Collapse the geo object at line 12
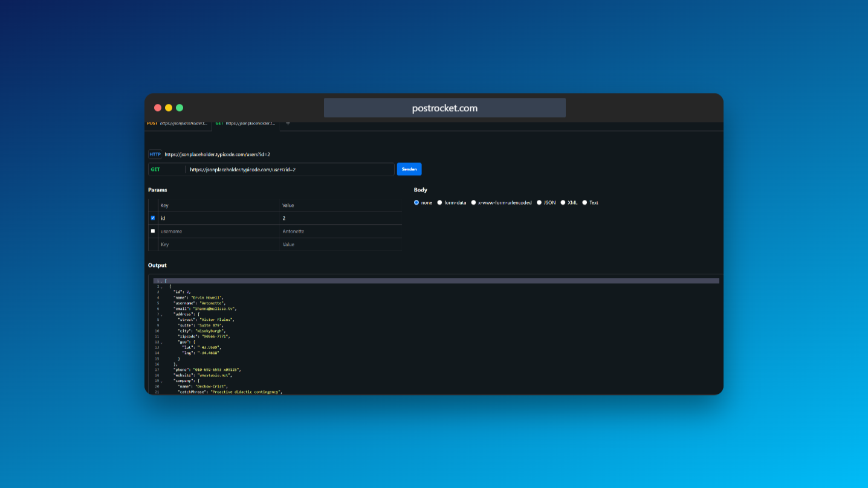 pyautogui.click(x=161, y=342)
